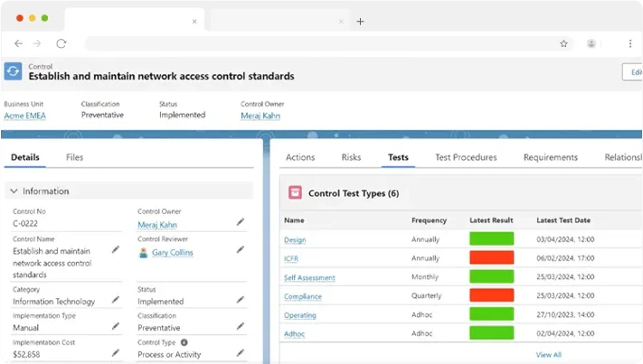Click info icon beside Control Type label
The image size is (643, 364).
click(184, 342)
